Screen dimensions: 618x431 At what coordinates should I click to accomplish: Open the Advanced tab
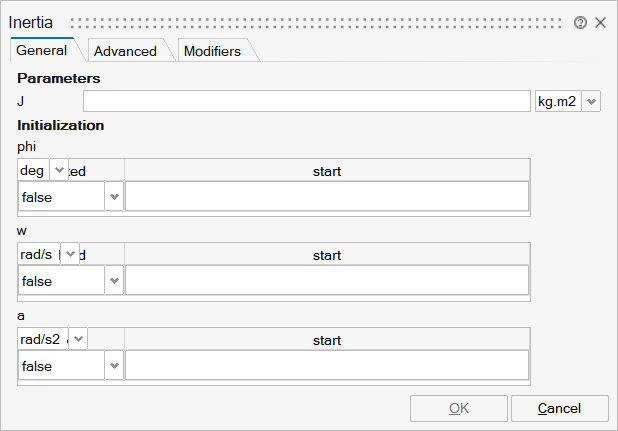point(125,51)
